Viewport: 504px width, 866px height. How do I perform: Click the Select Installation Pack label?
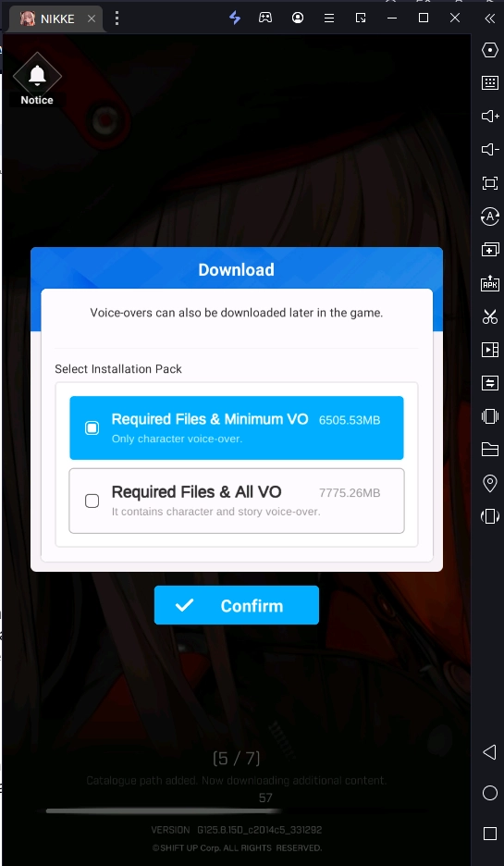click(x=118, y=369)
